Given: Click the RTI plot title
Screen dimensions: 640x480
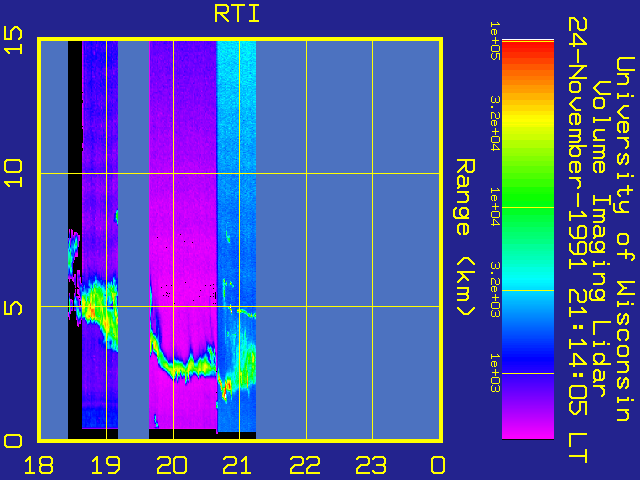Looking at the screenshot, I should pos(237,14).
